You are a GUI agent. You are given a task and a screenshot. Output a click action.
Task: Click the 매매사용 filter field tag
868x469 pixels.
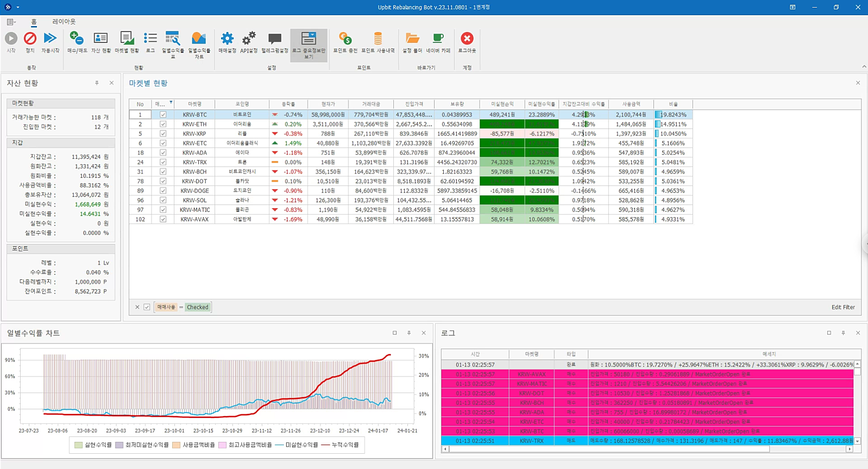166,307
